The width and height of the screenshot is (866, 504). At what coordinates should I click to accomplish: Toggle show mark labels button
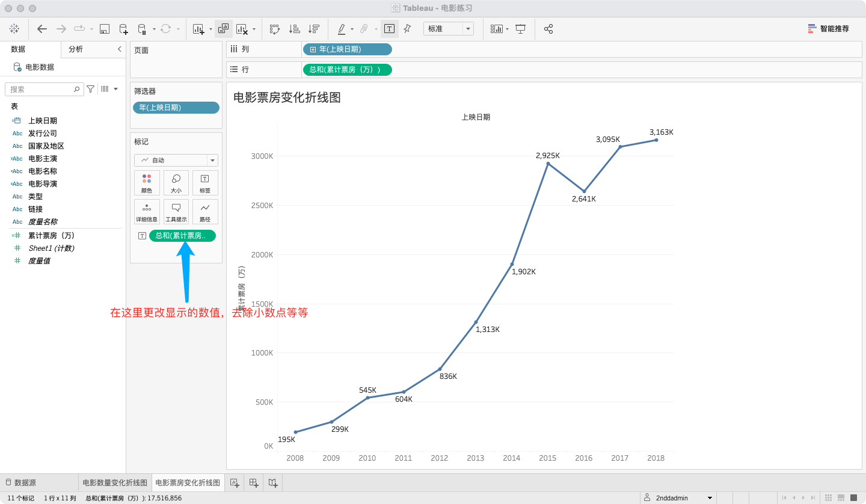pos(389,28)
